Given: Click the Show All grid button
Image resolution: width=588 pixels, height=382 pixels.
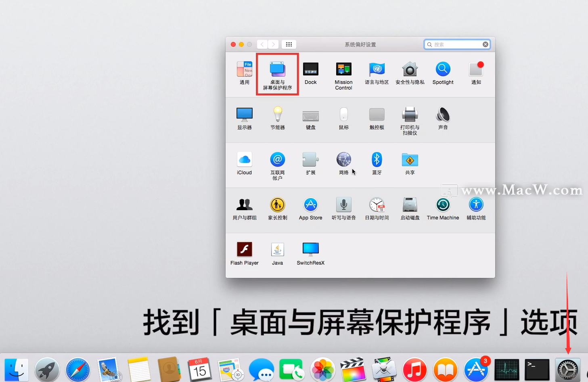Looking at the screenshot, I should (289, 44).
